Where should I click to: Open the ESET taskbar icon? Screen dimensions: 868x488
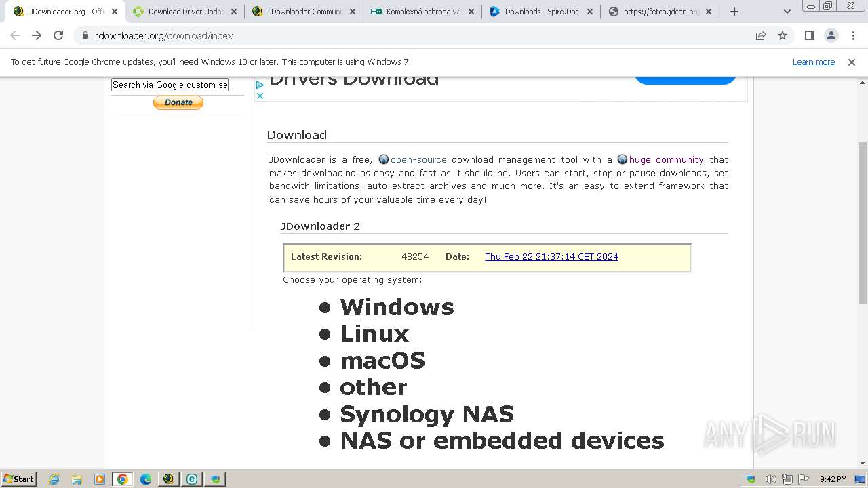pos(192,479)
